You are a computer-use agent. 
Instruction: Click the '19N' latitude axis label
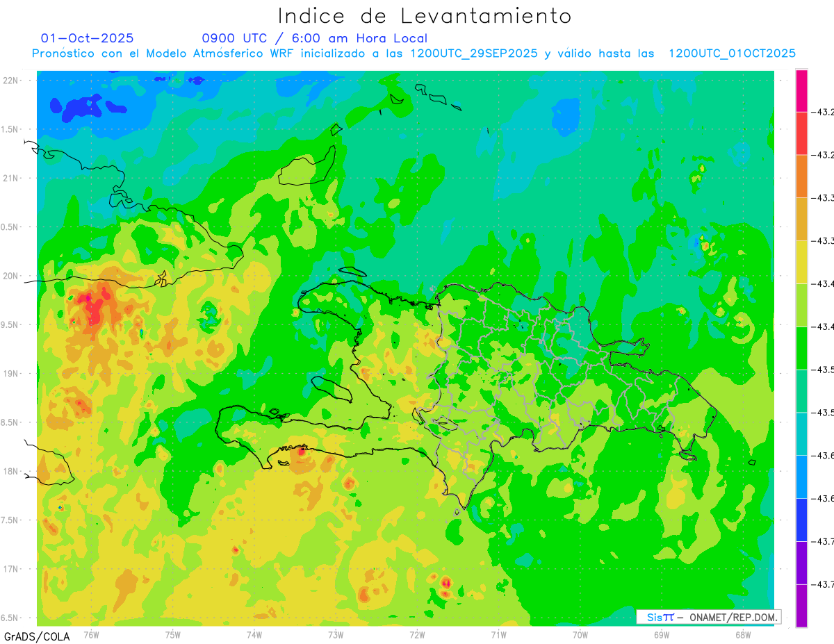tap(10, 374)
